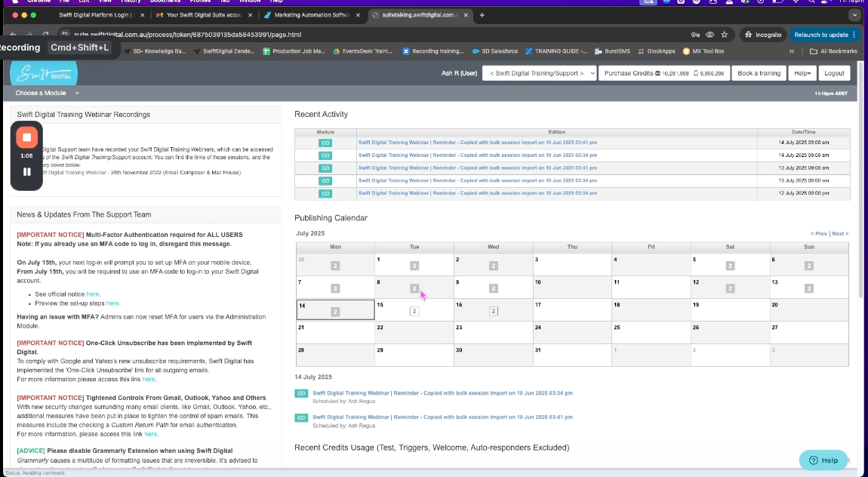Go to next month with Next link
This screenshot has width=868, height=477.
pos(840,234)
